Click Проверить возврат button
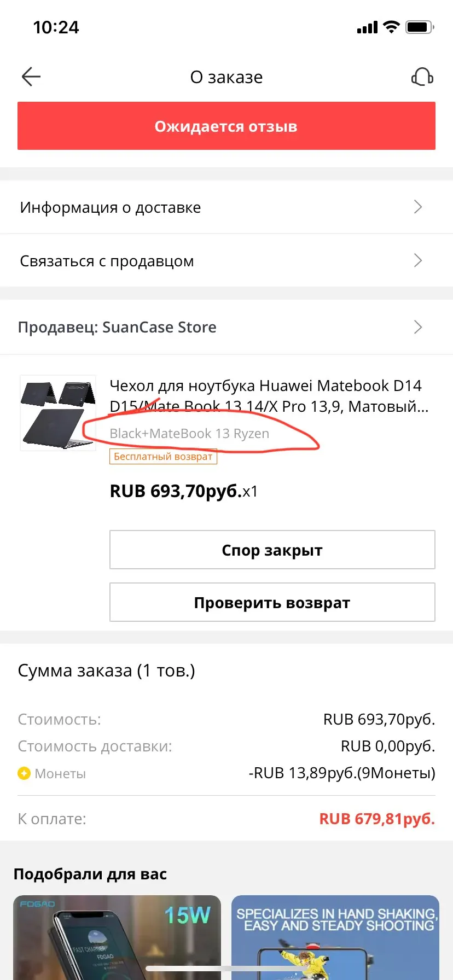Image resolution: width=453 pixels, height=980 pixels. tap(272, 602)
